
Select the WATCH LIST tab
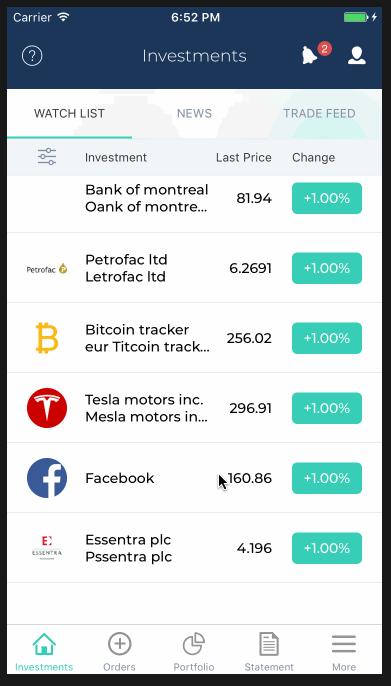click(69, 113)
